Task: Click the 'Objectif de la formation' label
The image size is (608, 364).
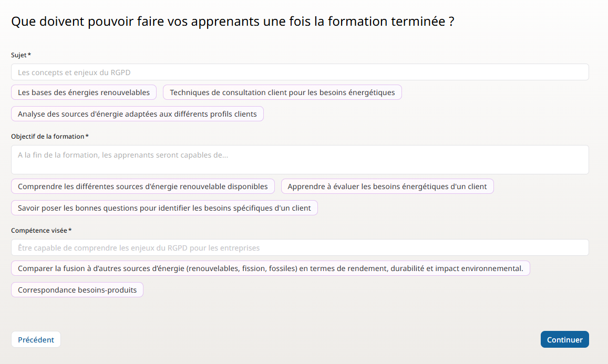Action: coord(47,137)
